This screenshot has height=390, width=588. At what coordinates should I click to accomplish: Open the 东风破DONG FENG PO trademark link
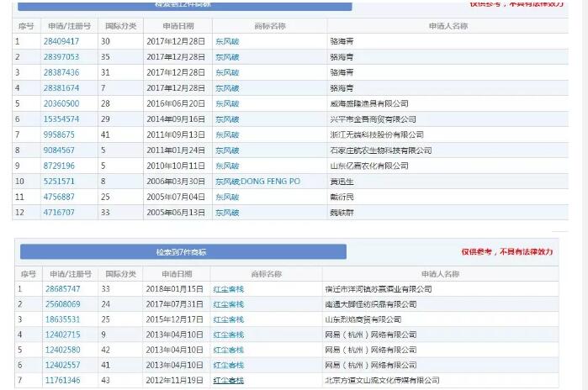coord(257,182)
